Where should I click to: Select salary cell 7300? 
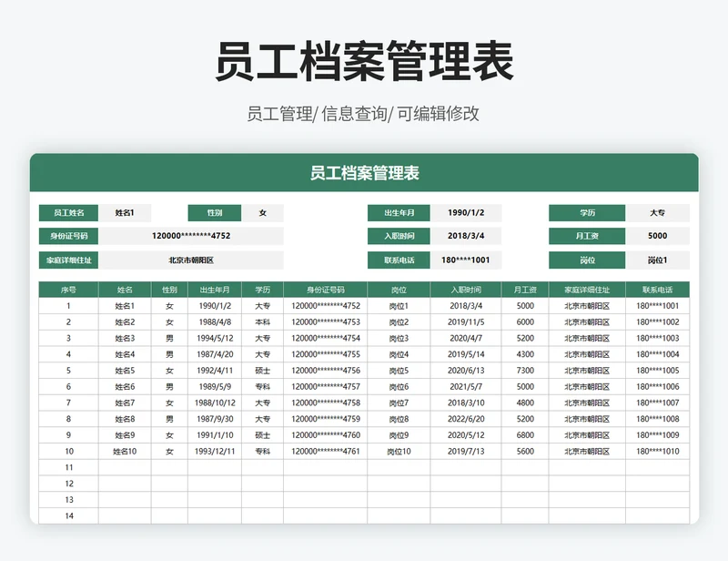525,371
